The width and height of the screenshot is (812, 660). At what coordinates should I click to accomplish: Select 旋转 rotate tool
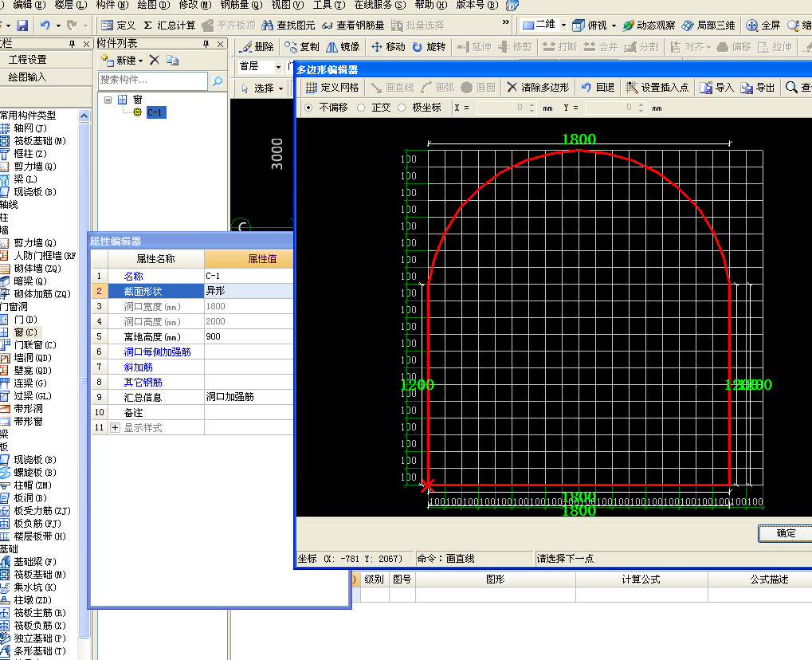coord(430,46)
